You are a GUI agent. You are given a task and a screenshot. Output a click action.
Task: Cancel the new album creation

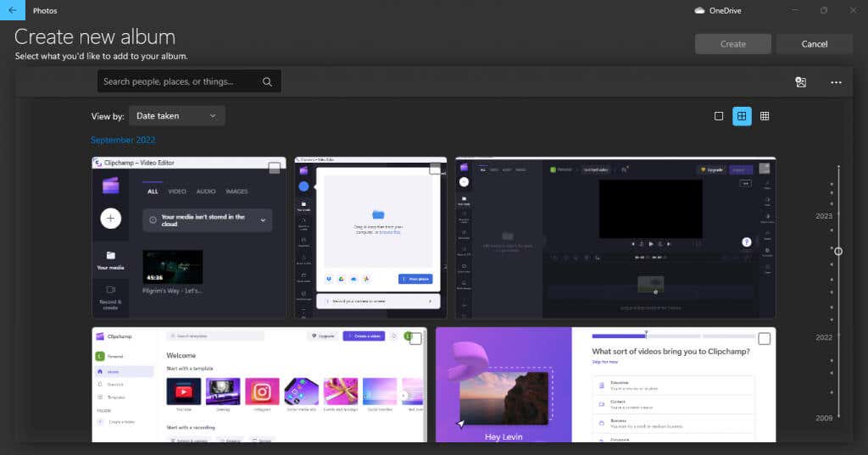tap(815, 44)
